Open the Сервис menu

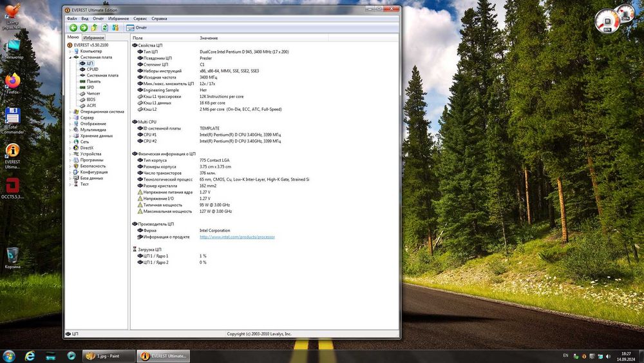(x=140, y=19)
